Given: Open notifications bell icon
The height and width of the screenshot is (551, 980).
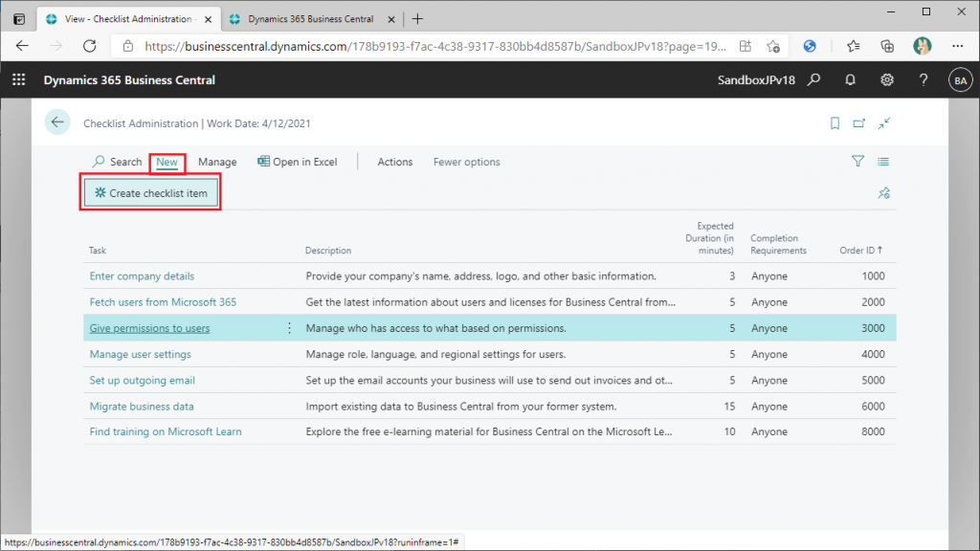Looking at the screenshot, I should point(850,80).
